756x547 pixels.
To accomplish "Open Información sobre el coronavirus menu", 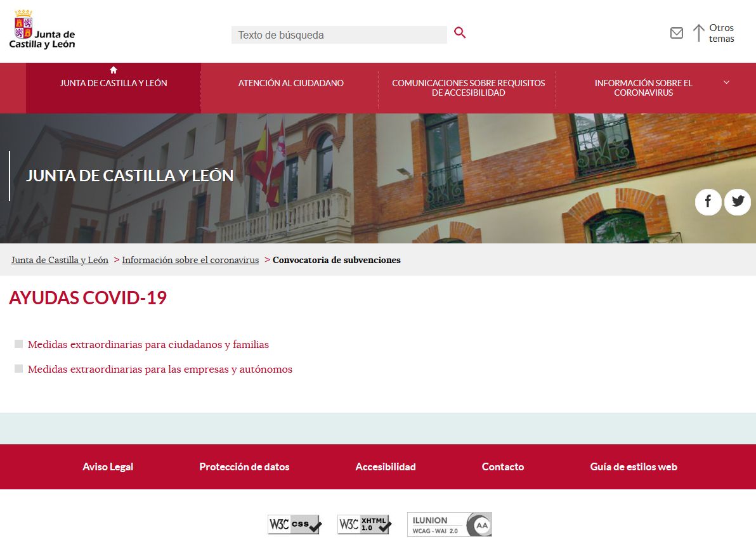I will (x=643, y=87).
